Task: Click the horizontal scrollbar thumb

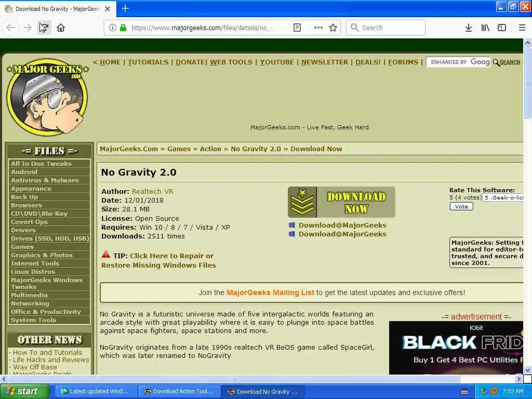Action: 234,379
